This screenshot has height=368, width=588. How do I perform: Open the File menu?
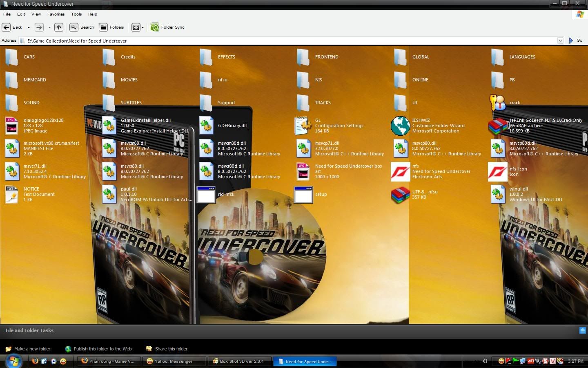(7, 14)
